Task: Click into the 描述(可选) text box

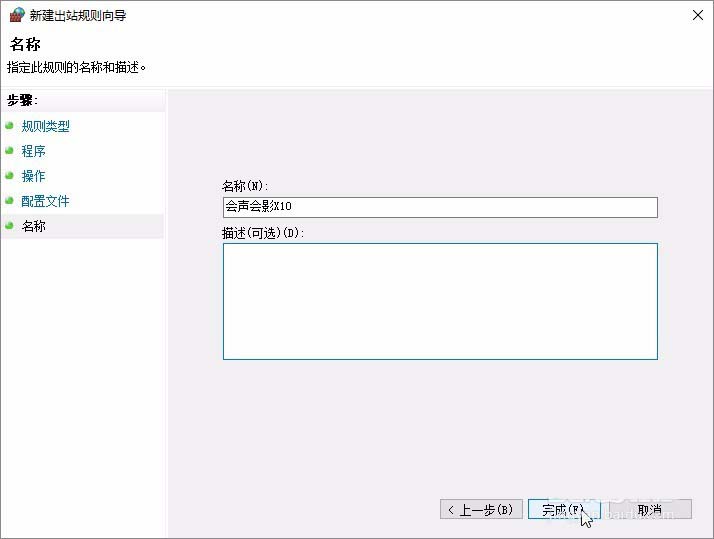Action: coord(440,301)
